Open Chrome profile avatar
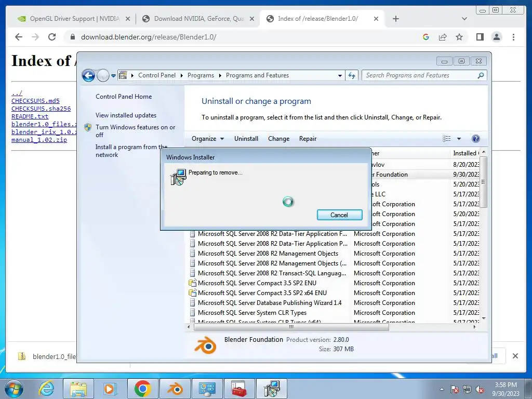The width and height of the screenshot is (532, 399). pyautogui.click(x=496, y=37)
